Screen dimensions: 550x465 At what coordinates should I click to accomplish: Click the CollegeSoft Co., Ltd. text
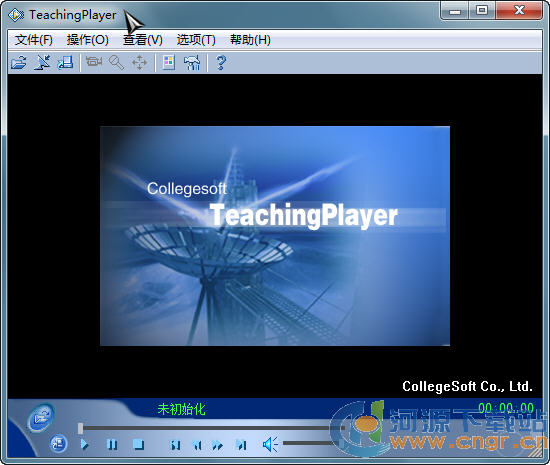click(x=467, y=386)
